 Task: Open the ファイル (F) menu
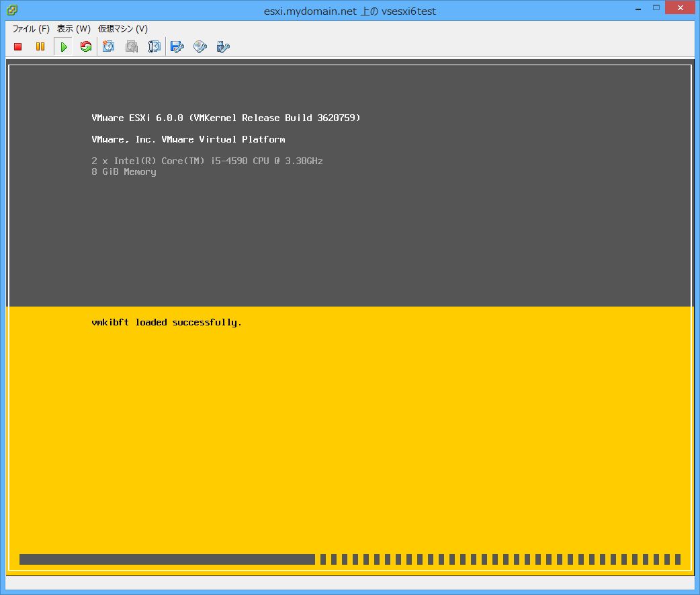click(31, 29)
